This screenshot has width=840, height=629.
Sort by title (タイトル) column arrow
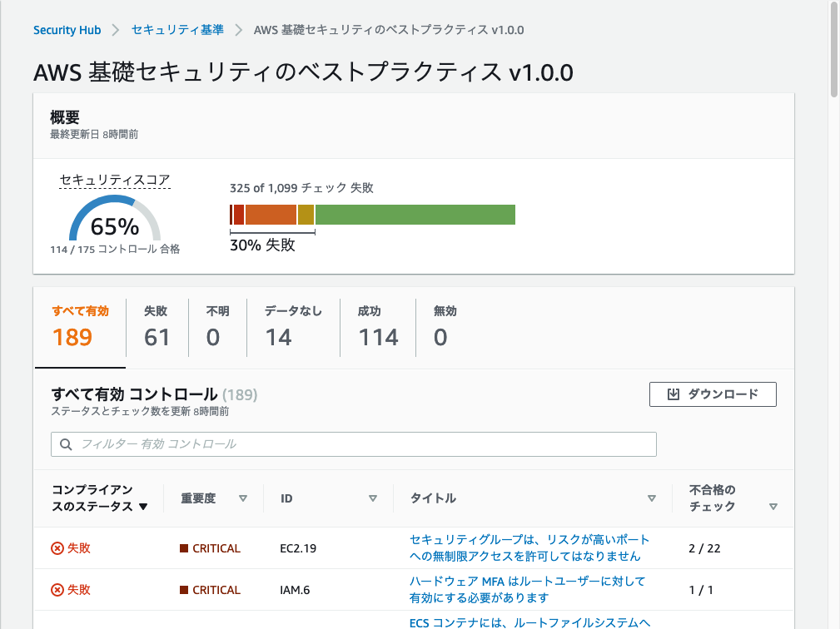click(x=652, y=498)
